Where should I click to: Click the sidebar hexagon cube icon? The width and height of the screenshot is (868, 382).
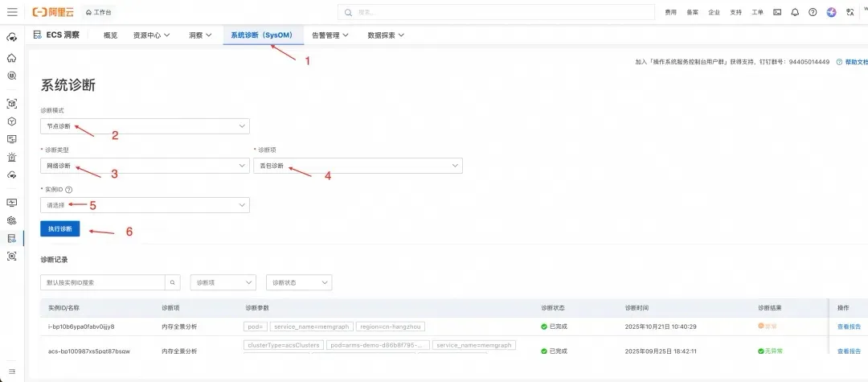pos(11,121)
